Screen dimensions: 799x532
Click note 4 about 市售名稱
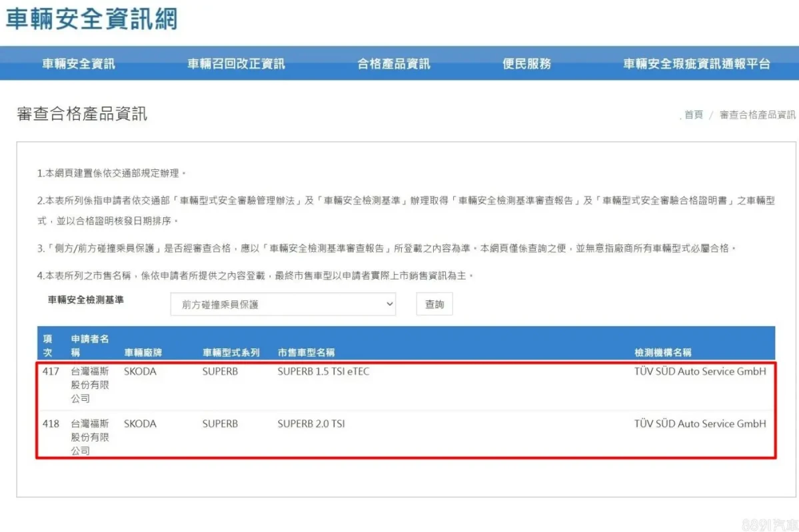255,276
